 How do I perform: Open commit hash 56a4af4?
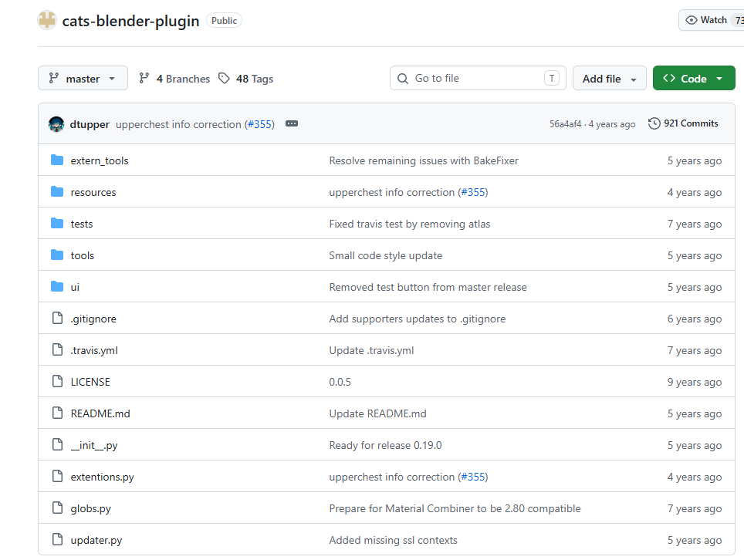click(565, 124)
